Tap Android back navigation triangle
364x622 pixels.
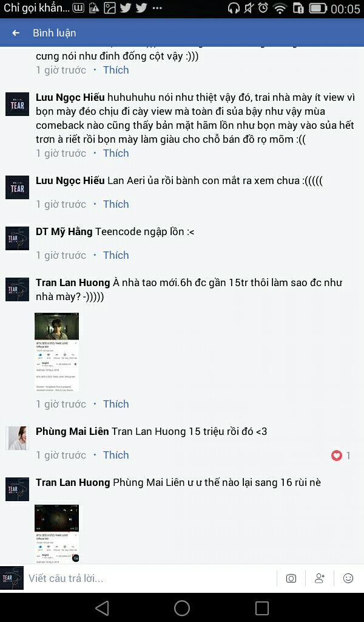pyautogui.click(x=102, y=607)
